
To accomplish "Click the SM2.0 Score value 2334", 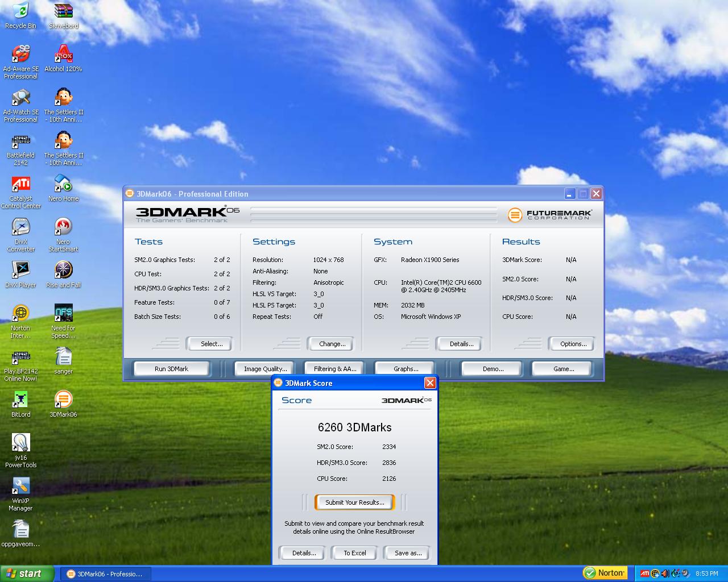I will click(389, 447).
